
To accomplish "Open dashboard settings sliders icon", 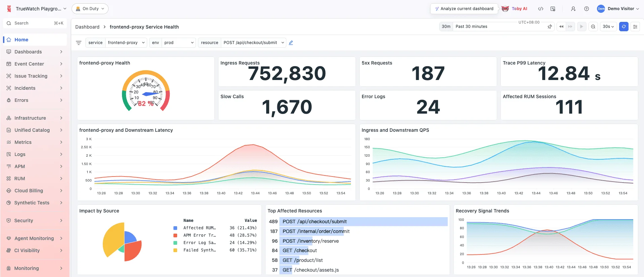I will click(x=635, y=27).
